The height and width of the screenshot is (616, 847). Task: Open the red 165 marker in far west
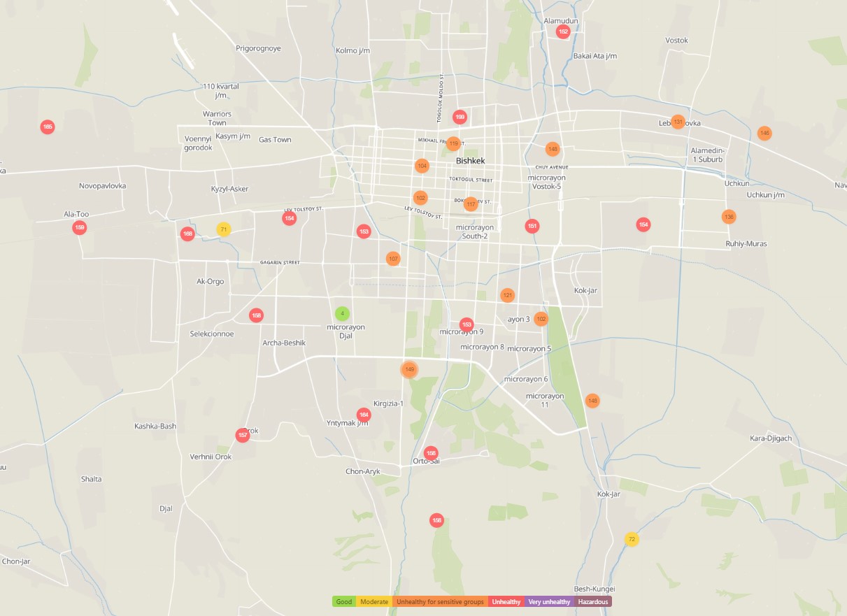47,127
